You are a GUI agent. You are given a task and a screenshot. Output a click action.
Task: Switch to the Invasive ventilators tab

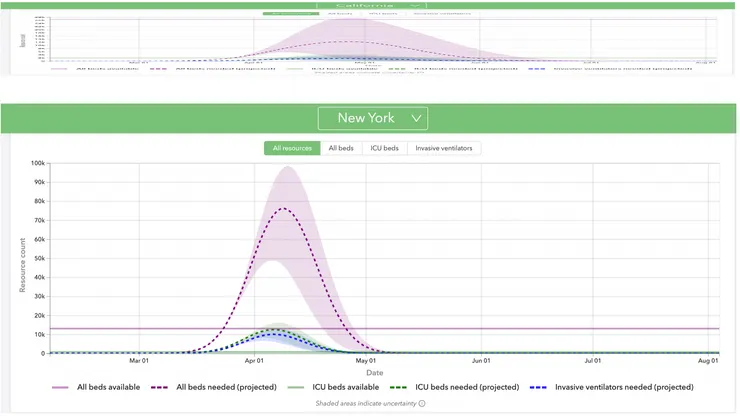pos(444,148)
